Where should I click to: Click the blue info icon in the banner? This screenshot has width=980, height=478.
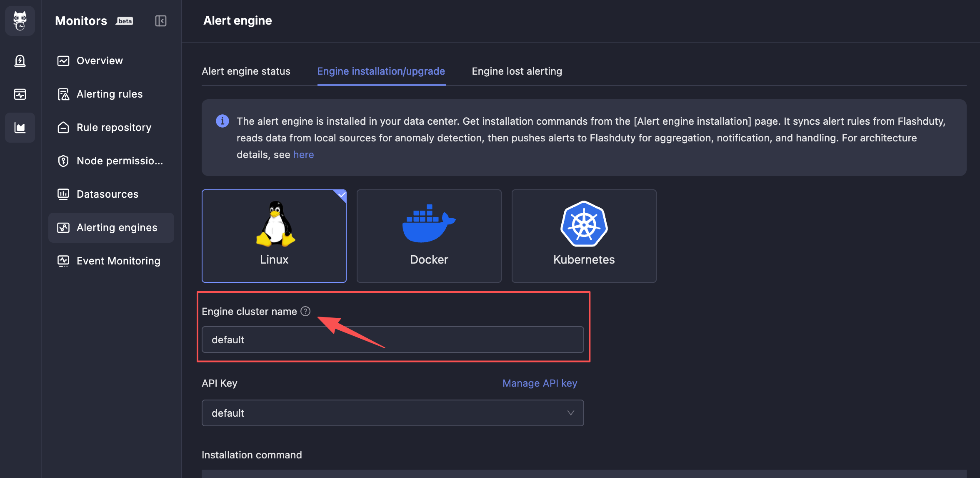(x=222, y=121)
